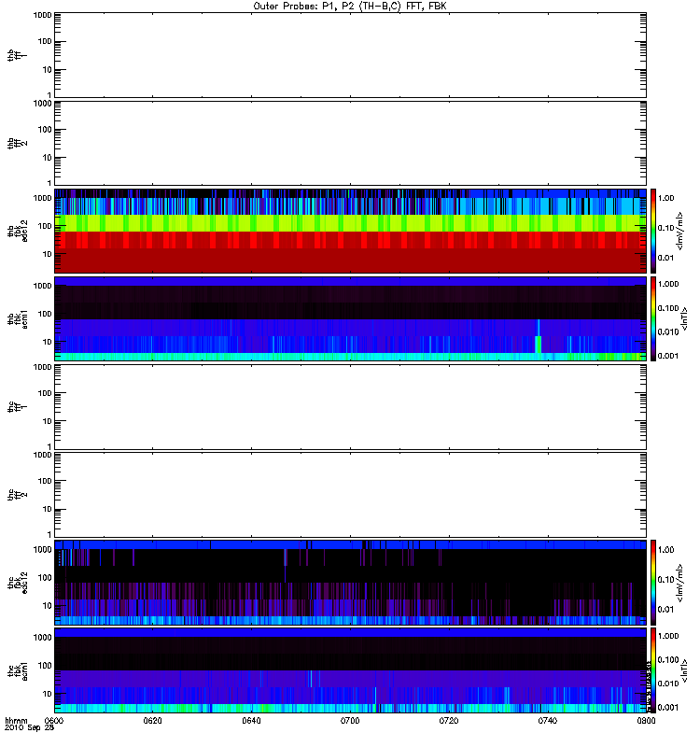Click the thb fbk edc12 color bar
Viewport: 700px width, 747px height.
tap(653, 231)
